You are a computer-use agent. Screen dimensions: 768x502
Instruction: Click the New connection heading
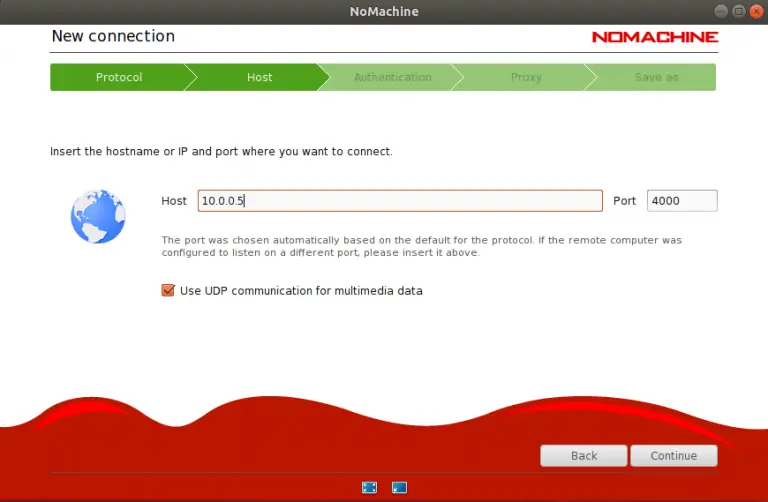[x=113, y=36]
